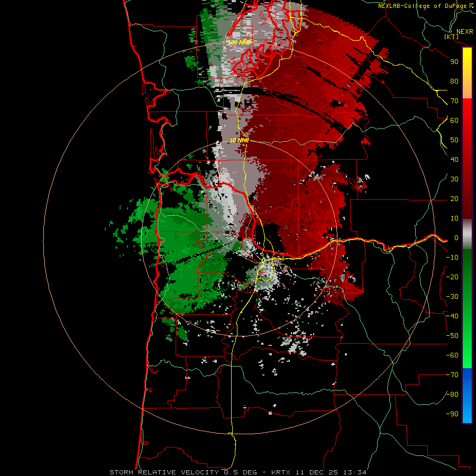Click the -20 value on velocity scale

click(452, 277)
